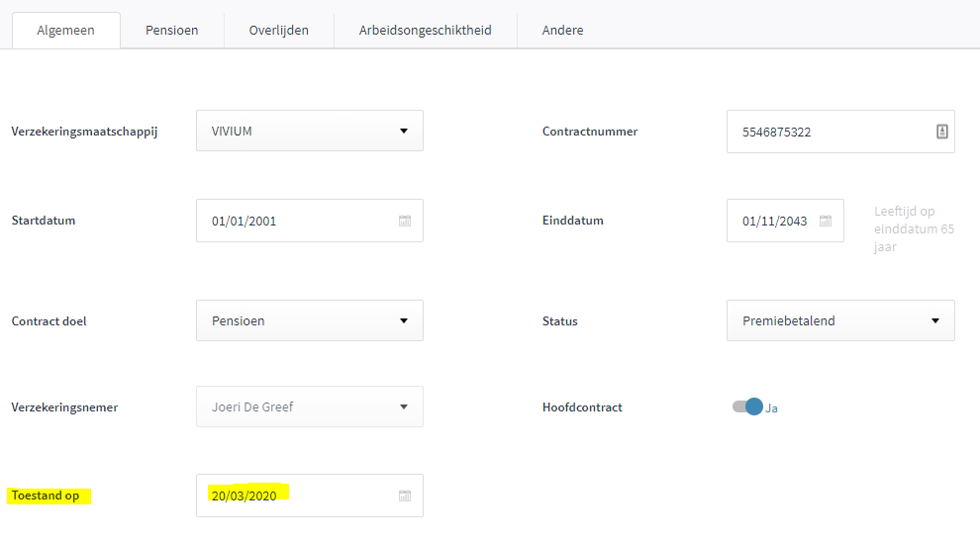Open the Contract doel dropdown
Image resolution: width=980 pixels, height=540 pixels.
(x=309, y=320)
